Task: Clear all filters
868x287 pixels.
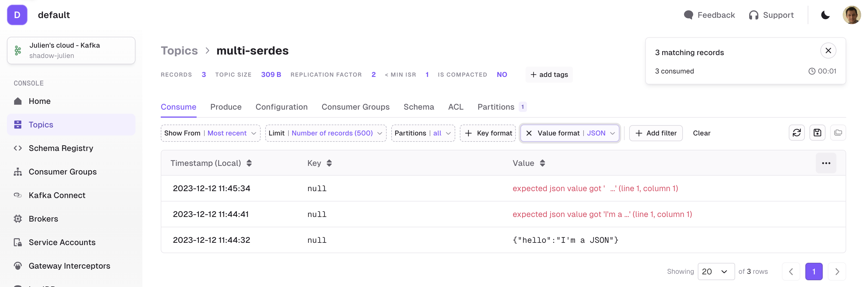Action: [x=702, y=133]
